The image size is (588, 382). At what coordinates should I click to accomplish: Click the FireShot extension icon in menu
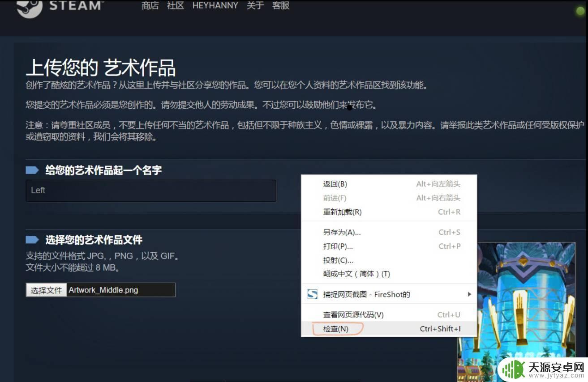click(x=312, y=294)
